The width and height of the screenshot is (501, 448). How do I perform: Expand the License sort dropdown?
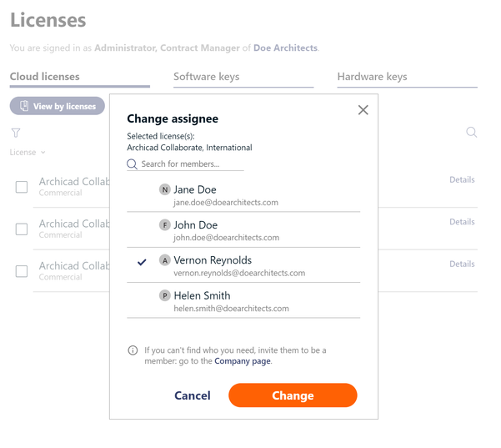[28, 152]
